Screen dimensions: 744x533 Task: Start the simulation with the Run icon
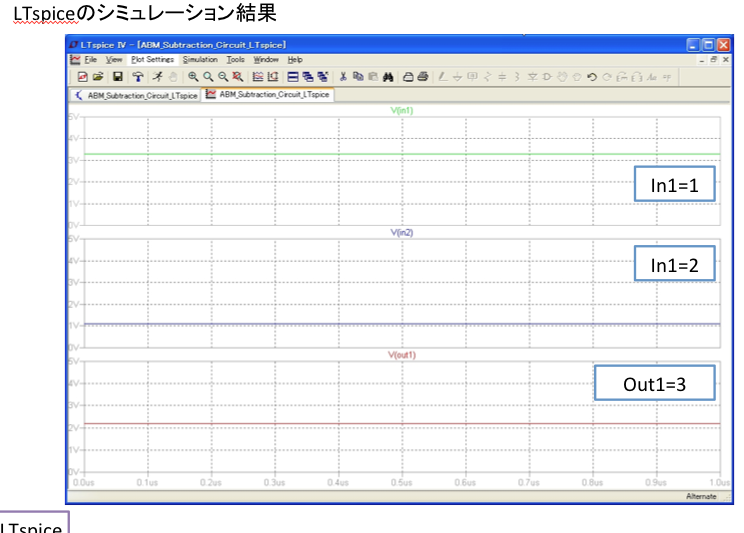pos(158,76)
